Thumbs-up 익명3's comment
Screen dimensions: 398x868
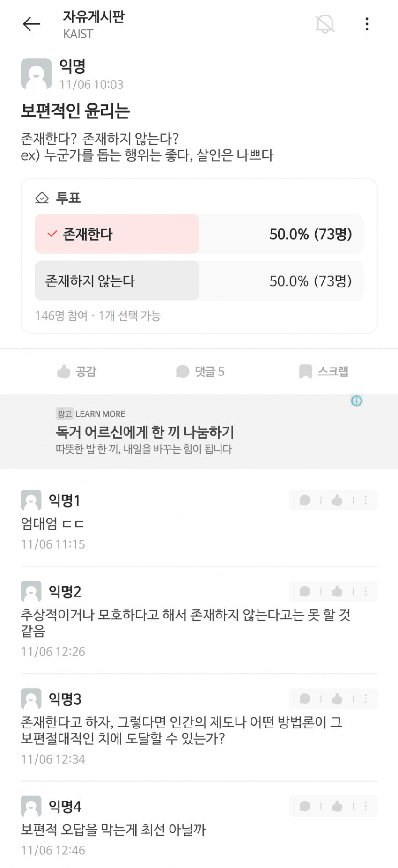tap(337, 699)
